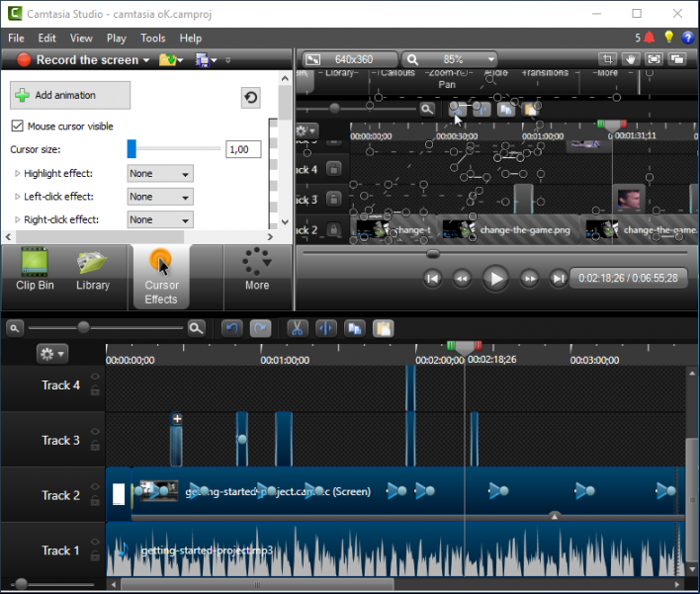Expand the Left-click effect options
Viewport: 700px width, 594px height.
coord(18,197)
